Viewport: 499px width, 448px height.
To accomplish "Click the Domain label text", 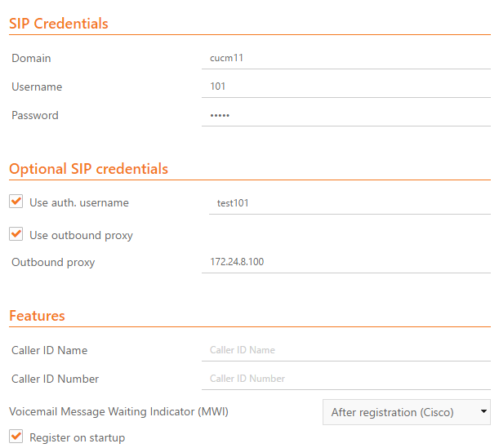I will [x=31, y=58].
